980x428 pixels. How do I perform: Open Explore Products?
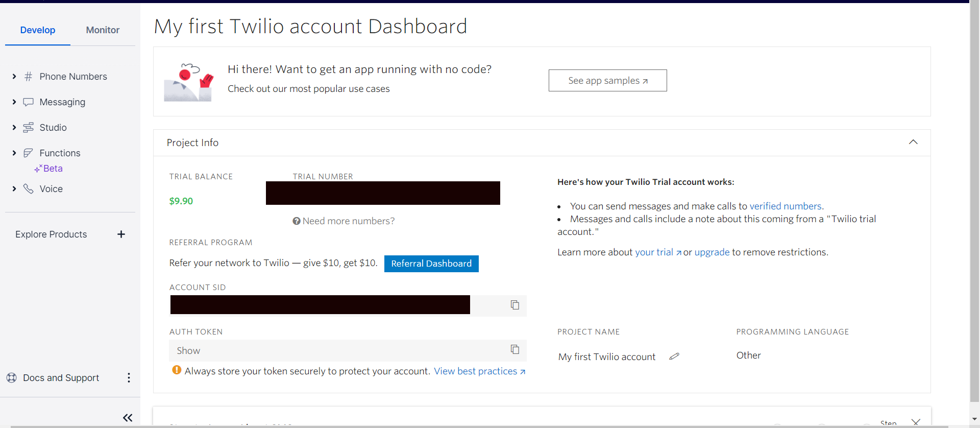point(51,234)
